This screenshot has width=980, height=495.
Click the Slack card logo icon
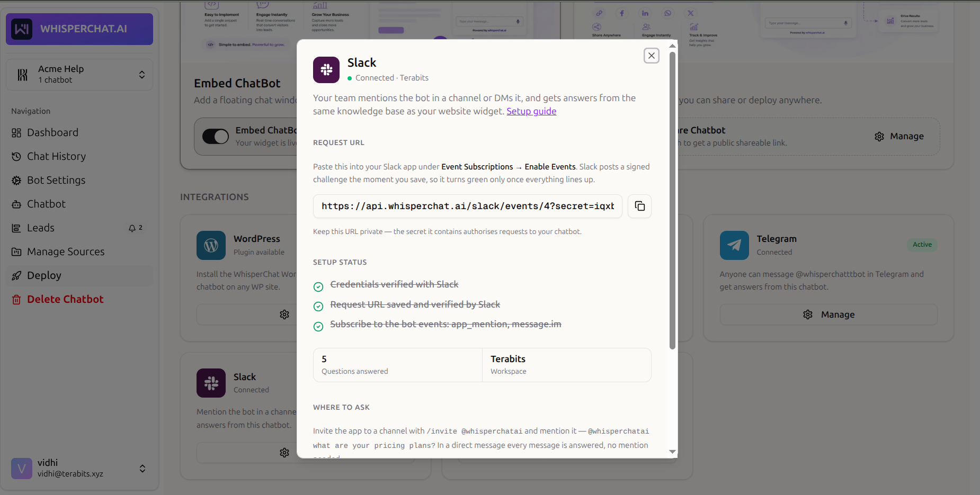coord(211,383)
